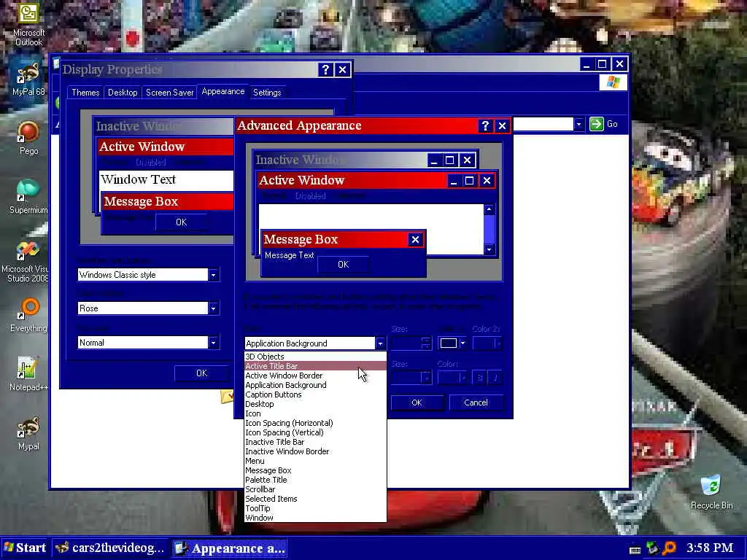Switch to the Screen Saver tab

(x=169, y=93)
